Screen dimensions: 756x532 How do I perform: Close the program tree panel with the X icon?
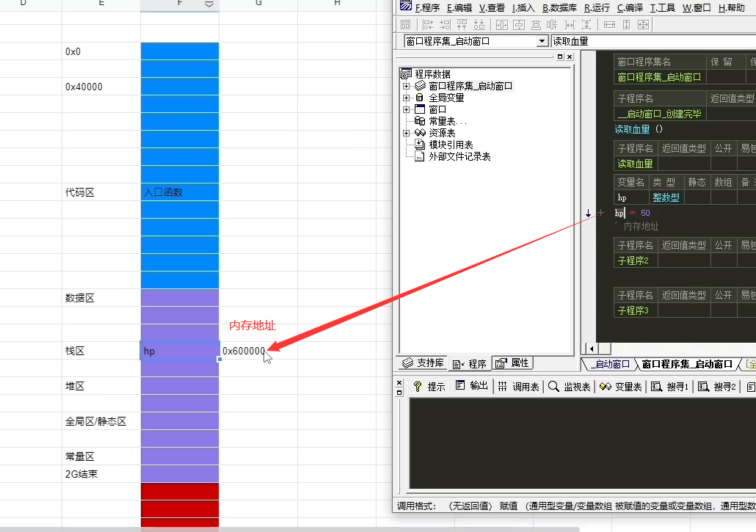click(x=570, y=57)
